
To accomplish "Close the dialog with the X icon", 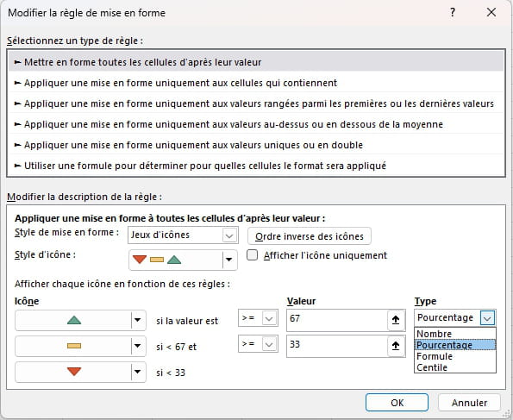I will pyautogui.click(x=491, y=13).
